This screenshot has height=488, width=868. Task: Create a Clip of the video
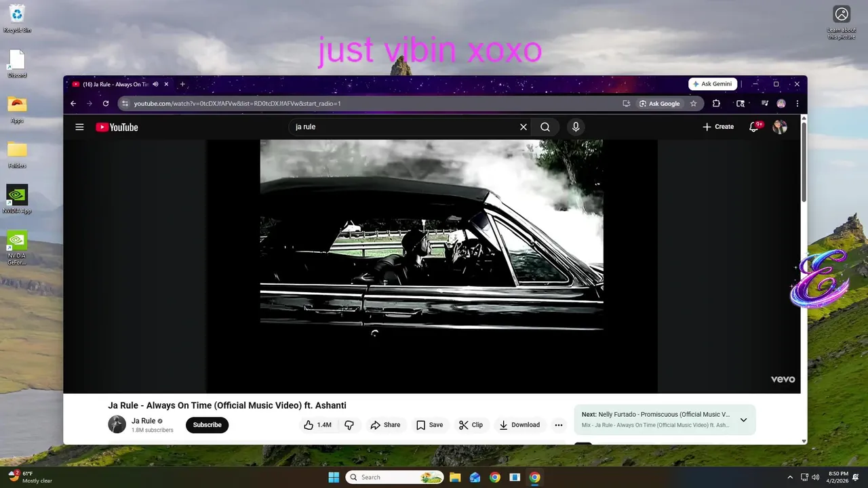[x=471, y=425]
